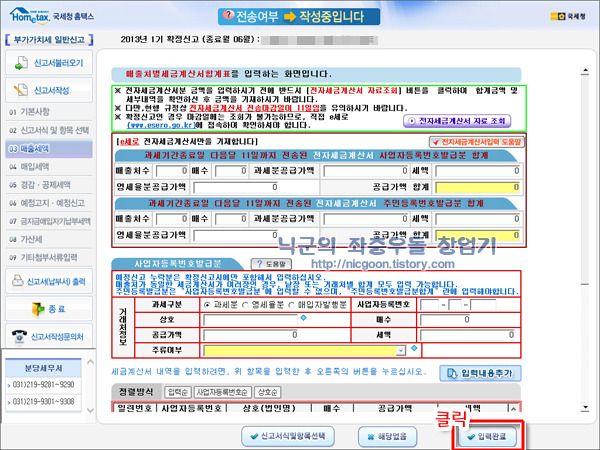Click the 신고서작성 pencil icon
The height and width of the screenshot is (450, 600).
tap(21, 90)
